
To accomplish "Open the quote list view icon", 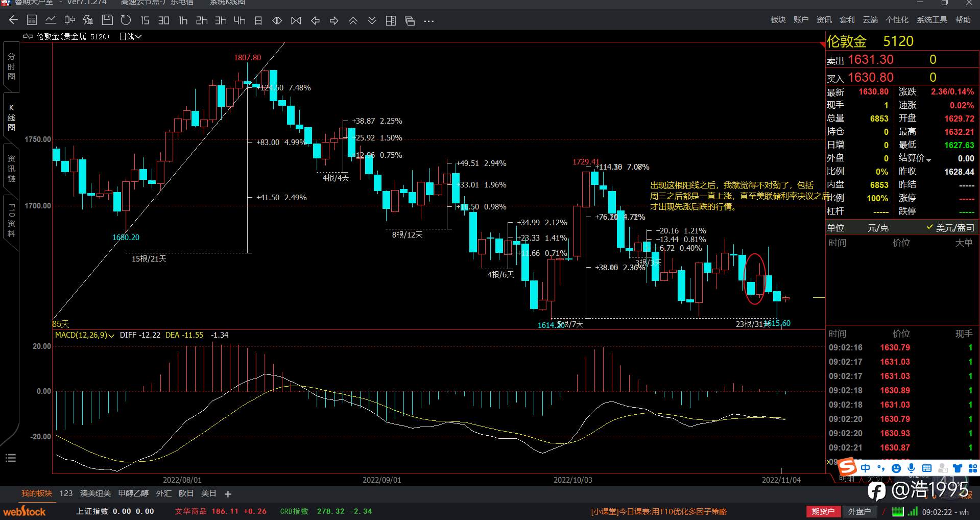I will [32, 20].
